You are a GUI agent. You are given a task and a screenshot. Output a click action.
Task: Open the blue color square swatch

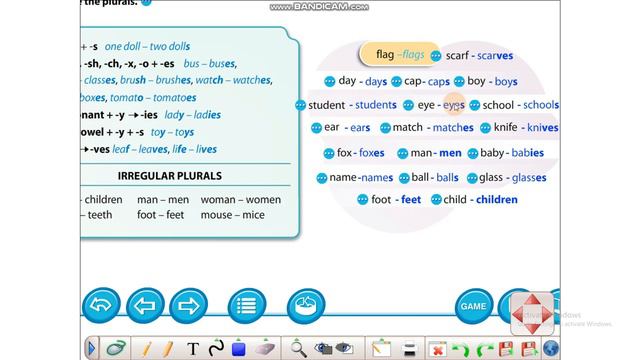[238, 348]
